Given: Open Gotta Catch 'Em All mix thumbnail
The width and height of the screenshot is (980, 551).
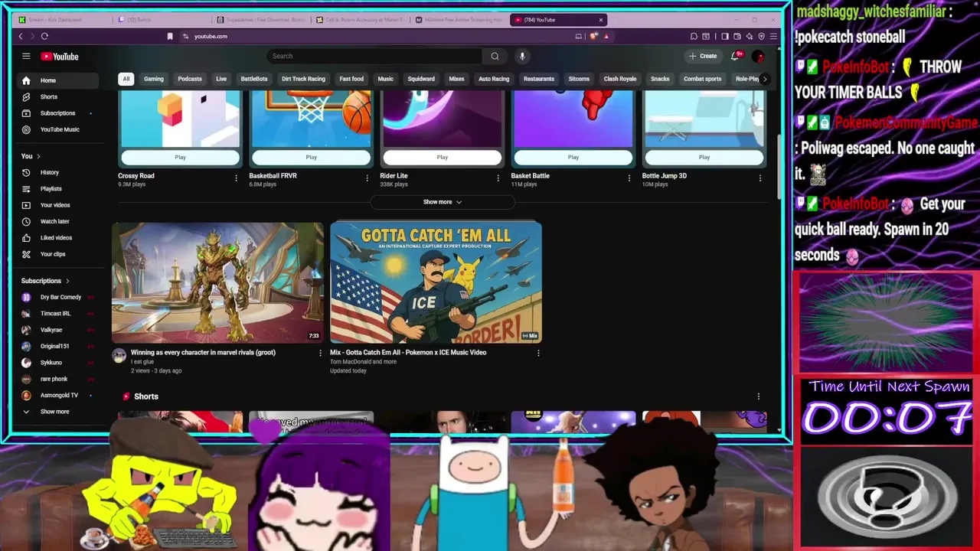Looking at the screenshot, I should [x=436, y=282].
